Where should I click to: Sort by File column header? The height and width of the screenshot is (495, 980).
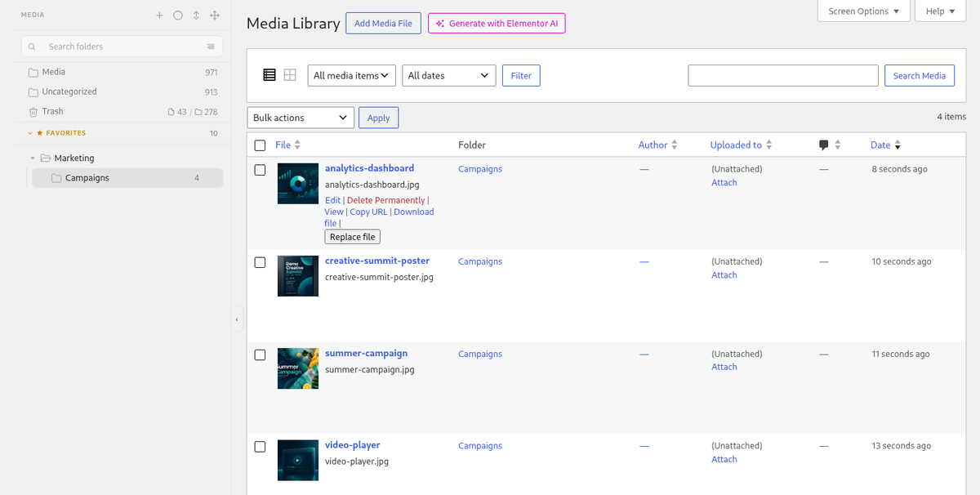point(283,145)
